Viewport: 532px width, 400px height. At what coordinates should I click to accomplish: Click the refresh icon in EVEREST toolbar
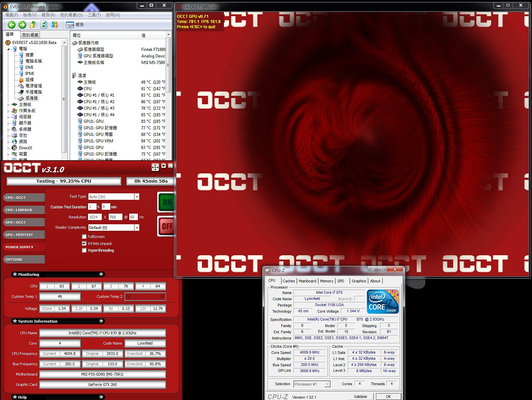tap(44, 25)
